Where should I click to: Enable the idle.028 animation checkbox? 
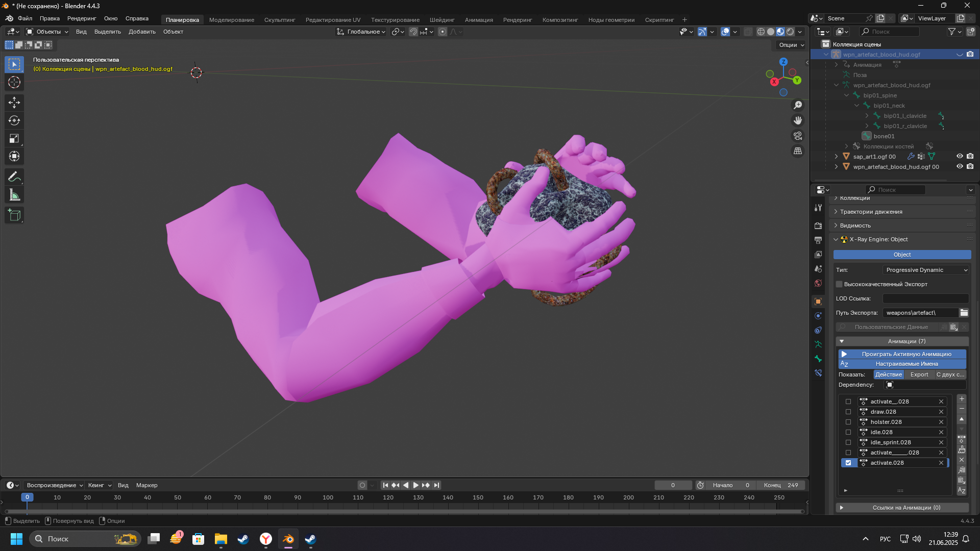point(848,432)
